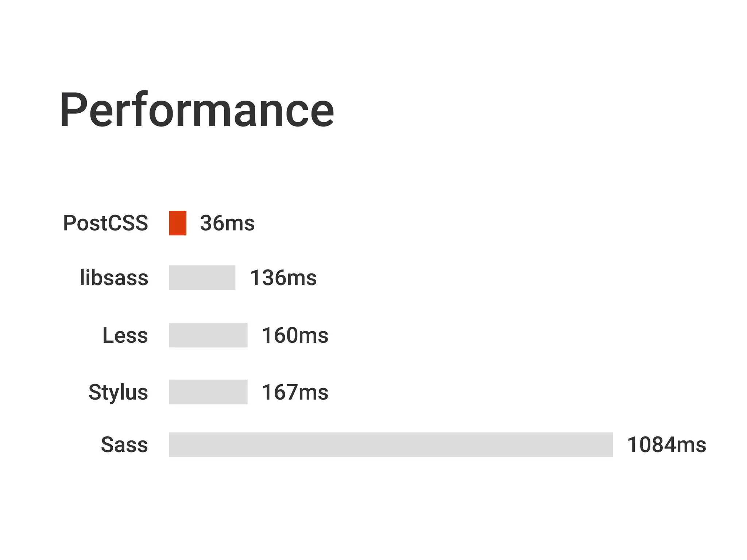747x560 pixels.
Task: Select the gray libsass bar
Action: pos(202,278)
